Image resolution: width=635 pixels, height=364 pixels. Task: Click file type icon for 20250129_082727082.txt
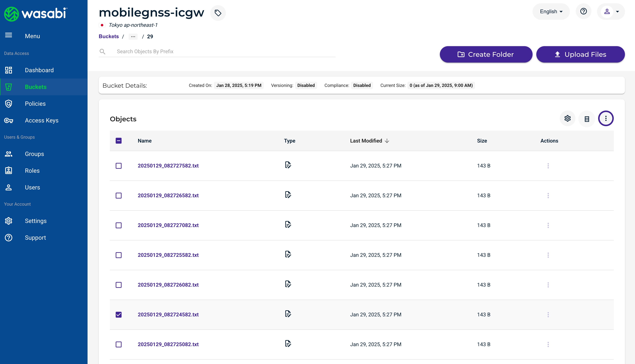tap(288, 224)
